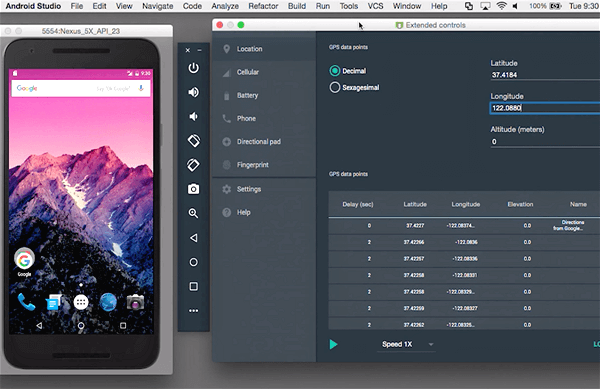The height and width of the screenshot is (389, 600).
Task: Click the Latitude input field
Action: click(x=545, y=75)
